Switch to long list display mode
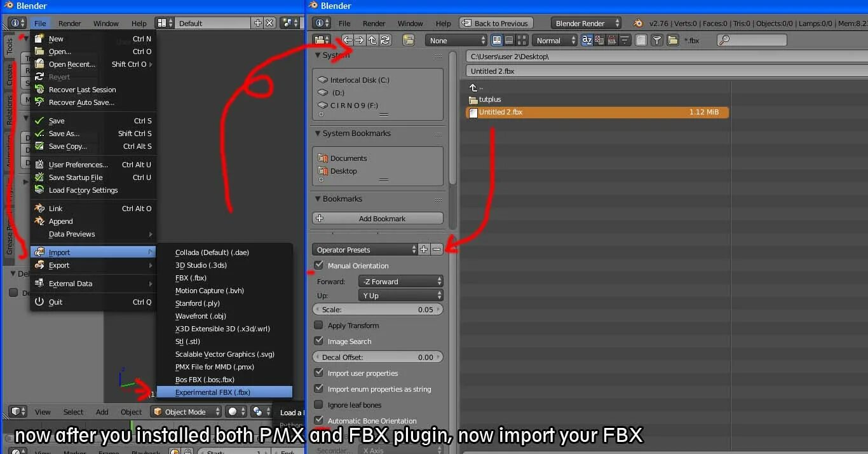This screenshot has width=868, height=454. [510, 40]
